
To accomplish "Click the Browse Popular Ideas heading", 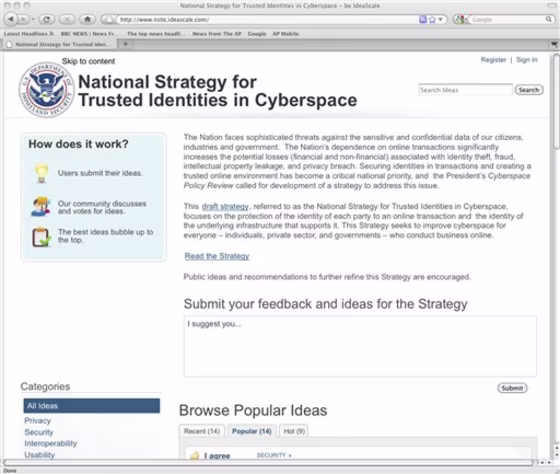I will pos(253,410).
